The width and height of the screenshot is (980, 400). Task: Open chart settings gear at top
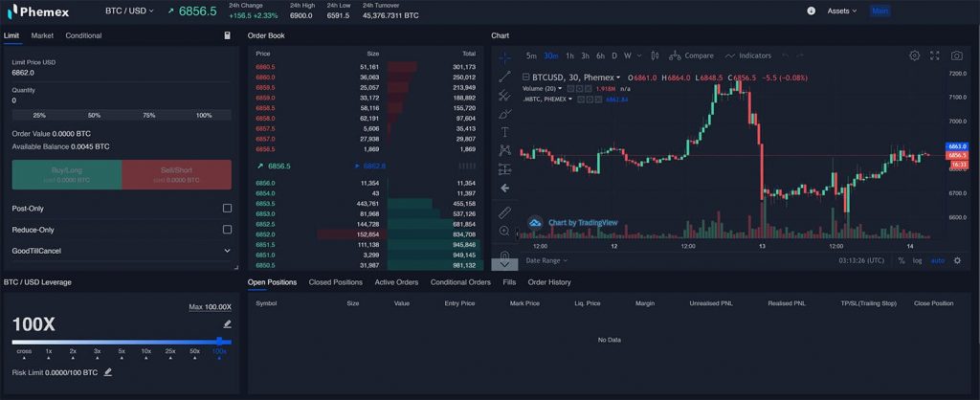pos(914,56)
